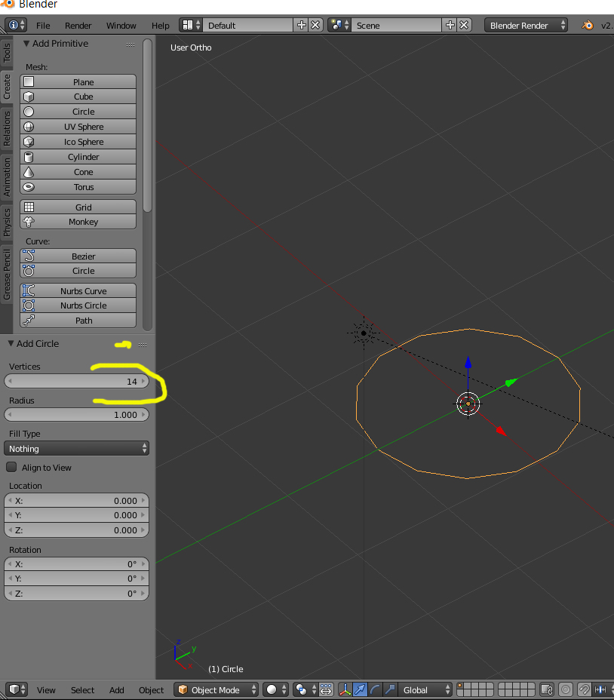Click the Ico Sphere mesh icon

click(29, 142)
